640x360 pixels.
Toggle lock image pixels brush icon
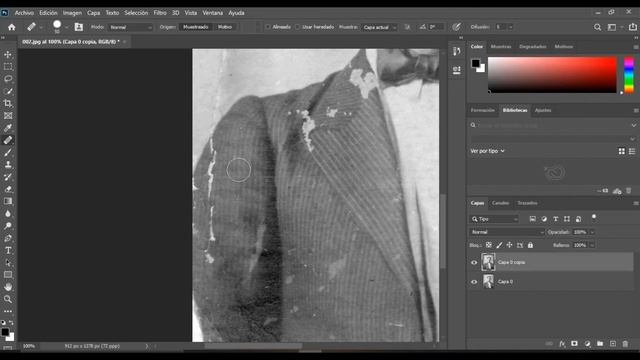coord(499,245)
